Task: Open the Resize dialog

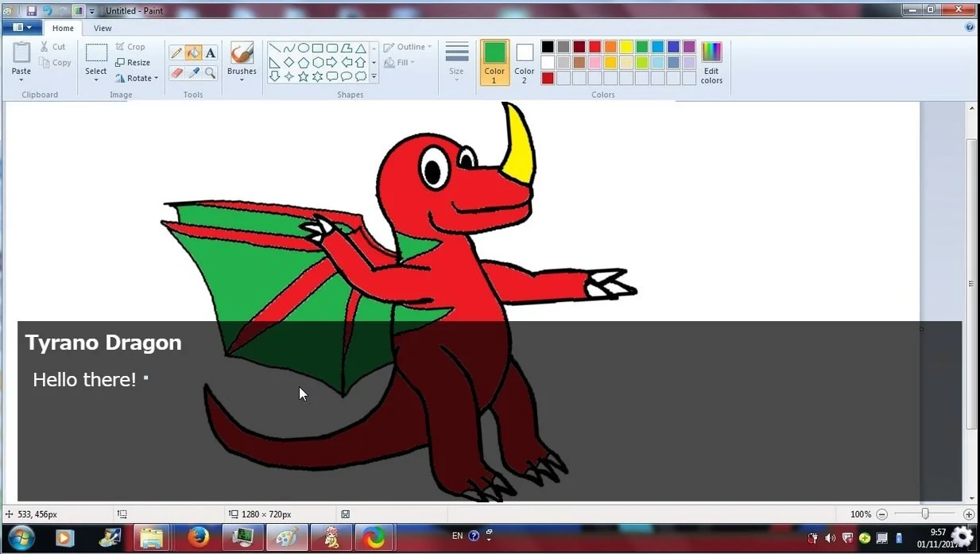Action: point(133,63)
